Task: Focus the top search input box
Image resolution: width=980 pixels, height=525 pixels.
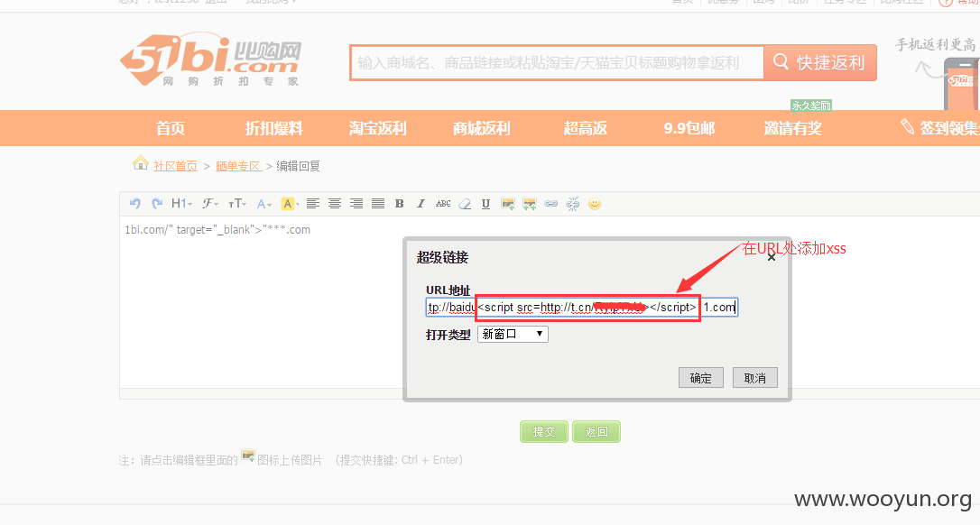Action: (557, 62)
